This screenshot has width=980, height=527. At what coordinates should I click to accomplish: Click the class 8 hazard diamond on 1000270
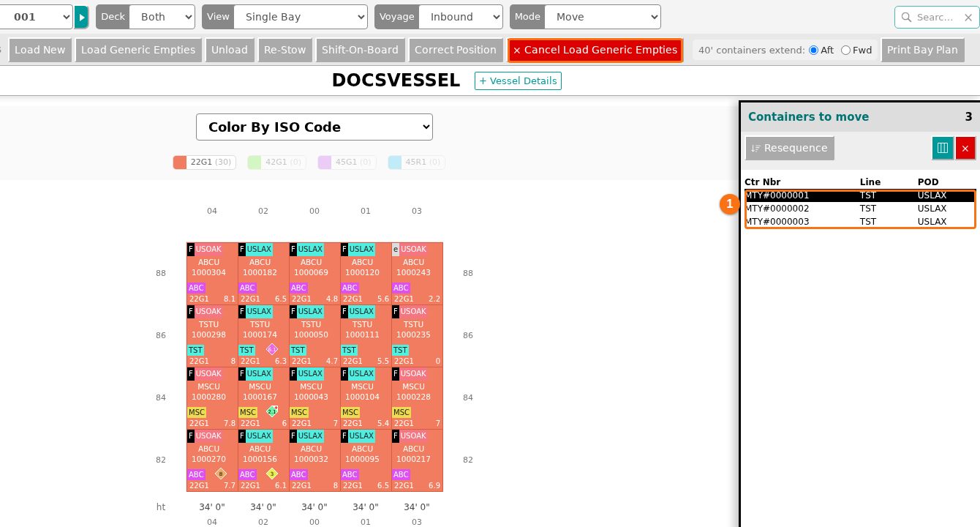(x=221, y=474)
